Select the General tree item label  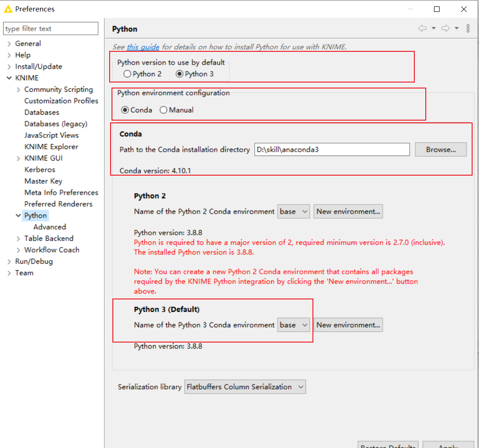pos(28,44)
